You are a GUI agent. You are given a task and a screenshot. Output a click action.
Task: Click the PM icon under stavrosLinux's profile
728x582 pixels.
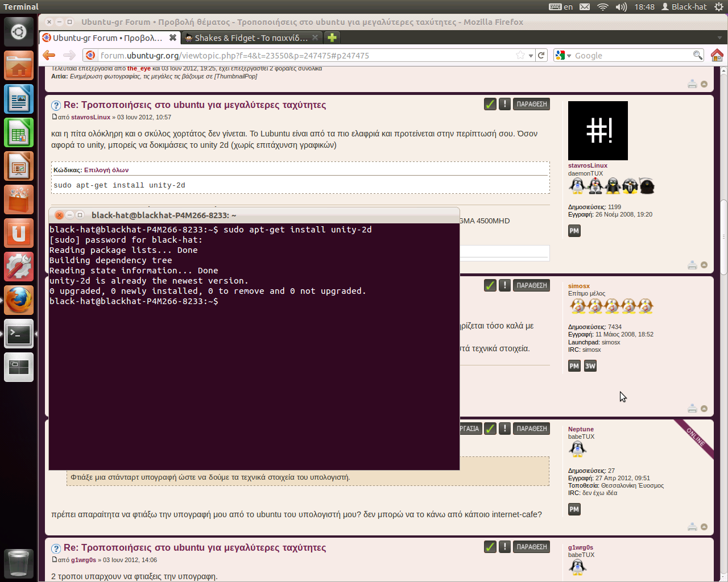tap(574, 231)
